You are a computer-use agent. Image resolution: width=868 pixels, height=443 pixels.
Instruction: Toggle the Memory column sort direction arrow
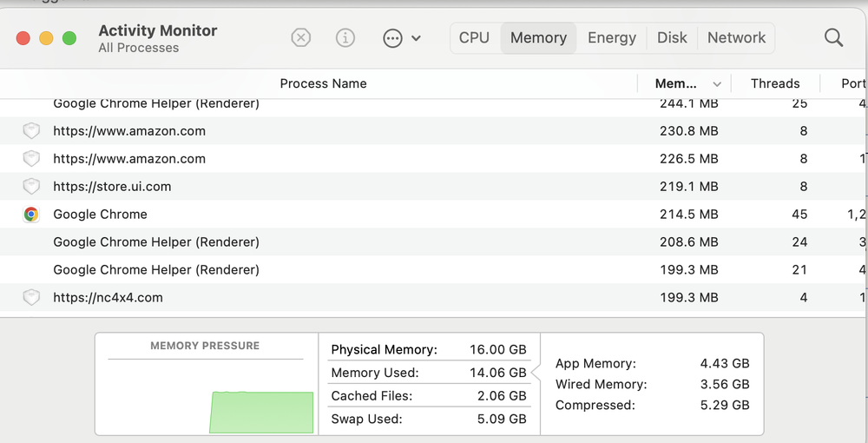click(x=717, y=84)
